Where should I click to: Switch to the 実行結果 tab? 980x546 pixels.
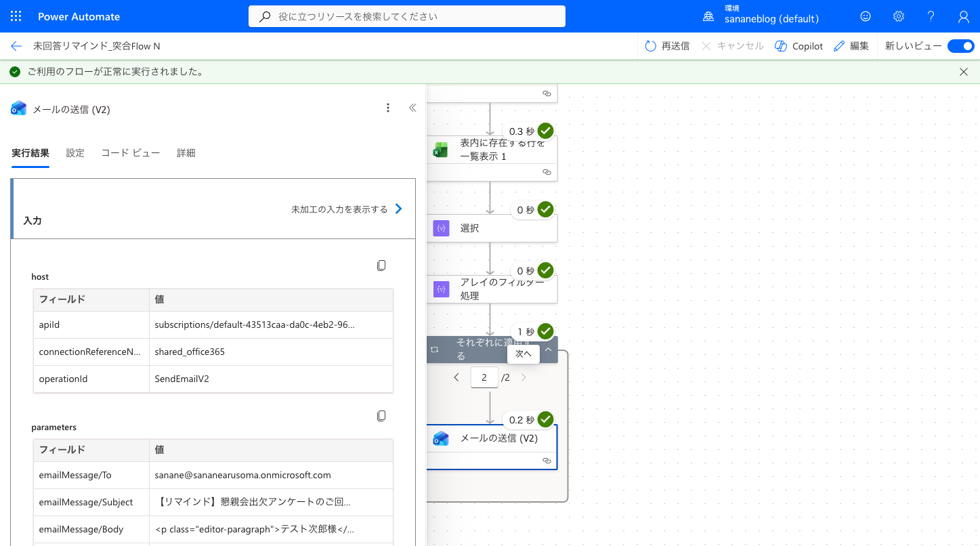(x=30, y=153)
